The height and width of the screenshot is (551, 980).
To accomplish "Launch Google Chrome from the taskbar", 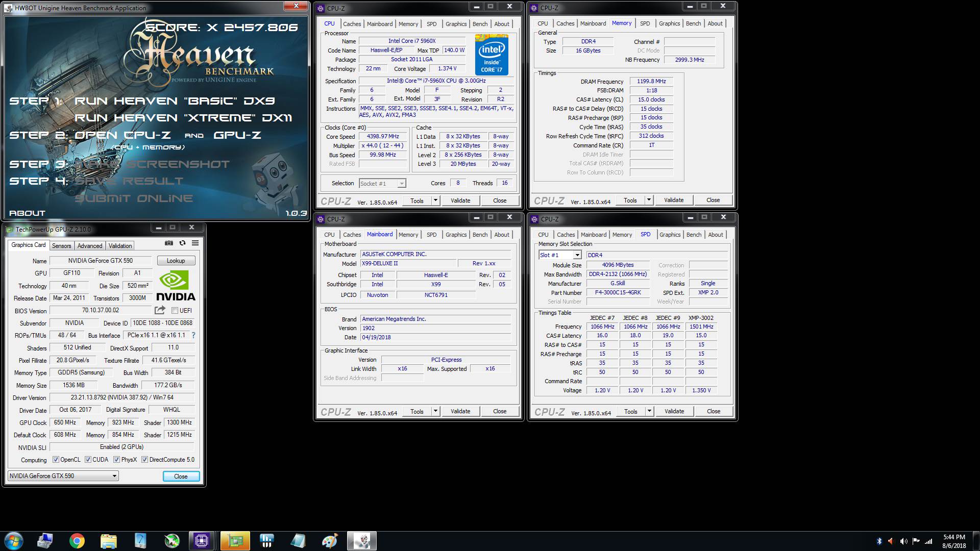I will (x=77, y=541).
